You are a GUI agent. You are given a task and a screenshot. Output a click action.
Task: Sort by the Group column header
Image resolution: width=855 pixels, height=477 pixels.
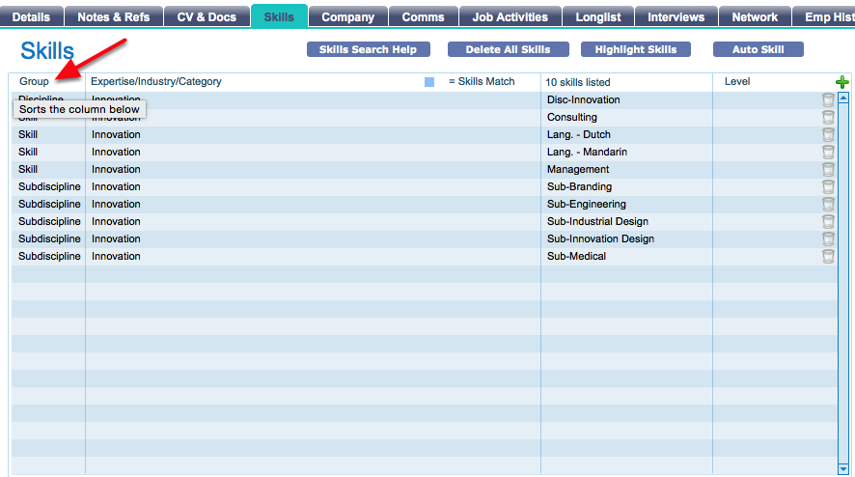pos(34,81)
